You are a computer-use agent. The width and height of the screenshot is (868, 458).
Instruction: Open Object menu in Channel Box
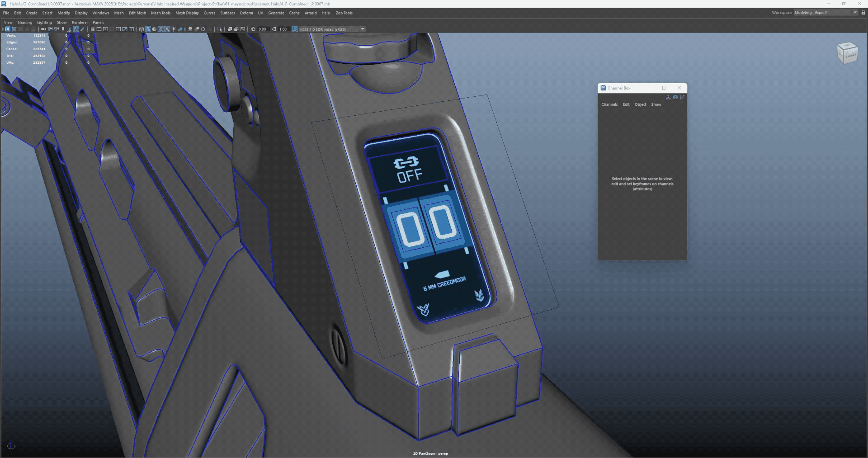click(640, 104)
